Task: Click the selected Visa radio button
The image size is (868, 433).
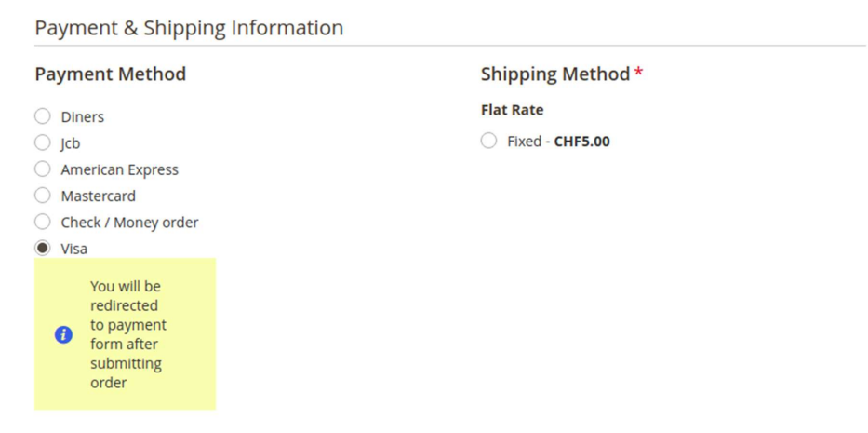Action: pyautogui.click(x=43, y=249)
